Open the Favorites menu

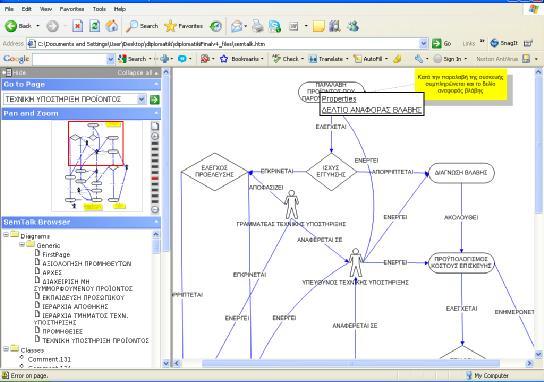tap(72, 9)
